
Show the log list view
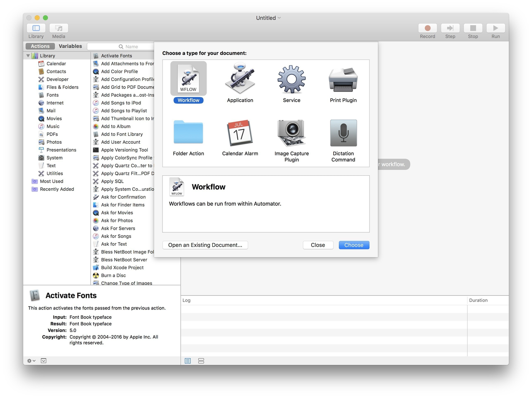coord(188,361)
